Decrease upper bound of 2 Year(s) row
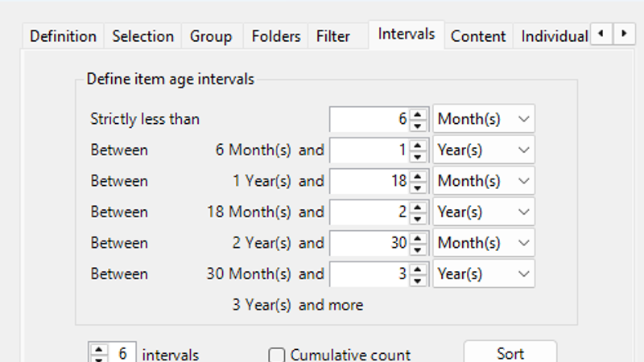The image size is (644, 362). coord(418,249)
